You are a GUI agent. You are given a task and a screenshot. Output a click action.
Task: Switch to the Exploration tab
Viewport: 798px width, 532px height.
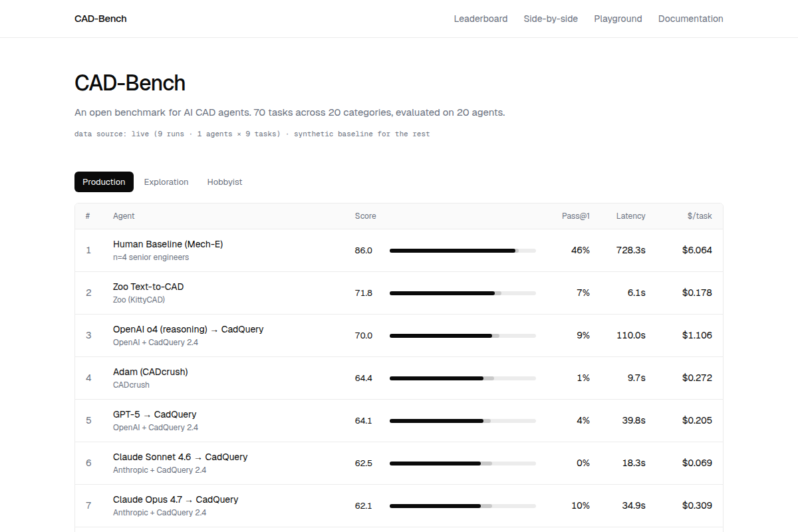click(x=166, y=182)
